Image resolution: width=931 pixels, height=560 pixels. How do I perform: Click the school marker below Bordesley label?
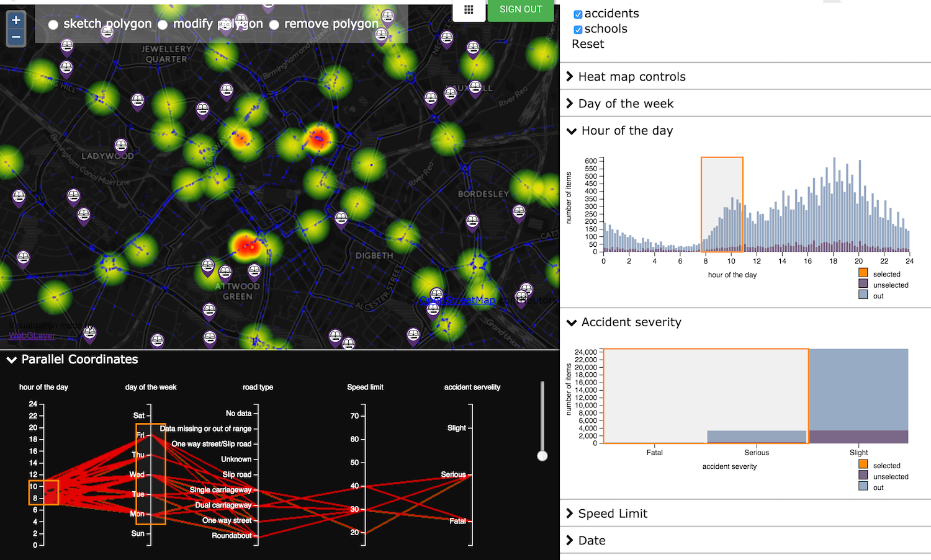472,221
